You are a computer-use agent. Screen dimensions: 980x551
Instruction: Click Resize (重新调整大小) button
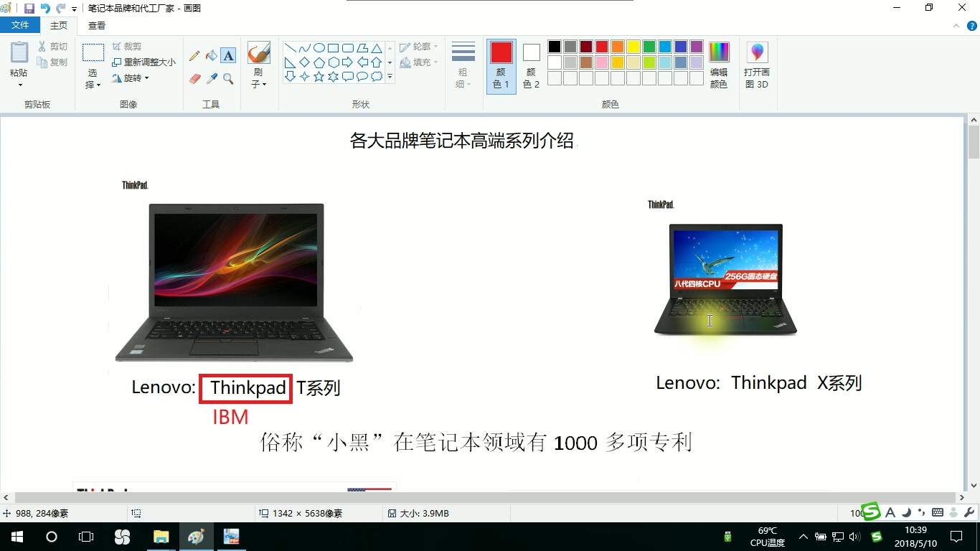coord(143,62)
